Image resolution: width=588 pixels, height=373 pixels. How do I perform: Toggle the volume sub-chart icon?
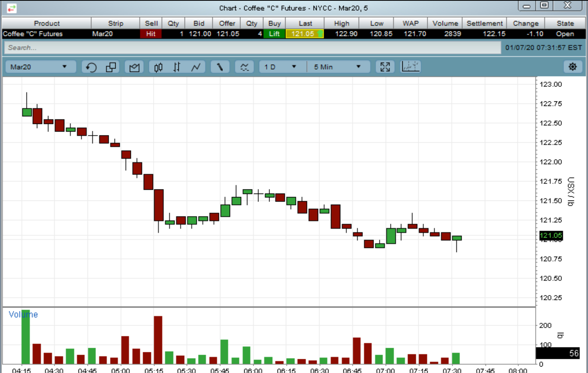click(410, 67)
